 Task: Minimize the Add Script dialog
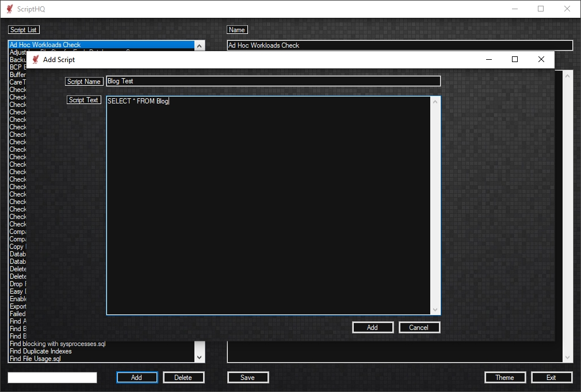tap(488, 60)
